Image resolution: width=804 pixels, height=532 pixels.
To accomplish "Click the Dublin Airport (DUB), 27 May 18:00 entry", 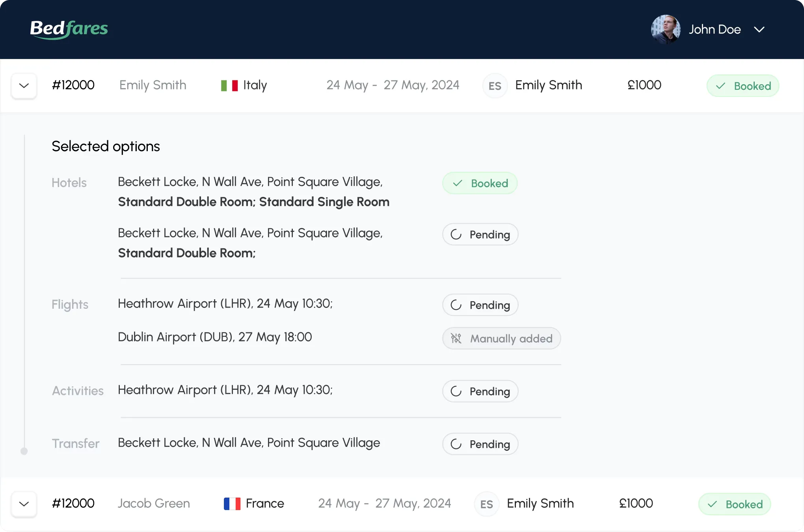I will coord(215,337).
